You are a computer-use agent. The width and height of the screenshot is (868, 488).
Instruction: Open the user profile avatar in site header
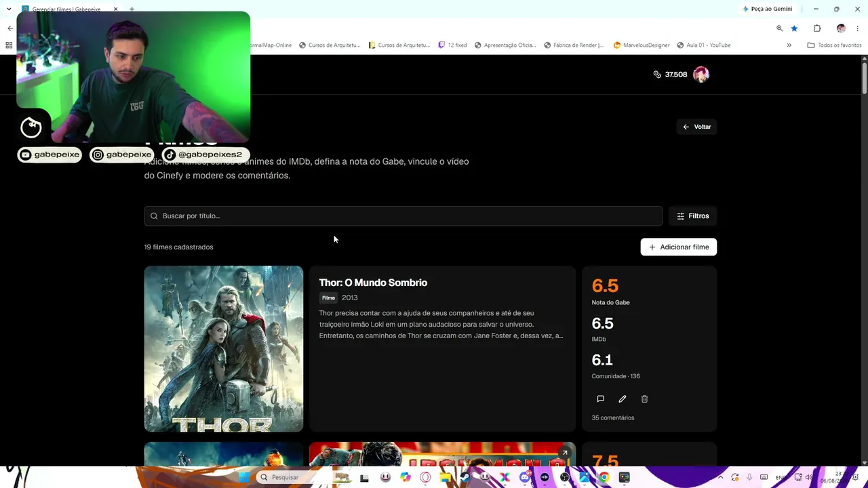(701, 75)
